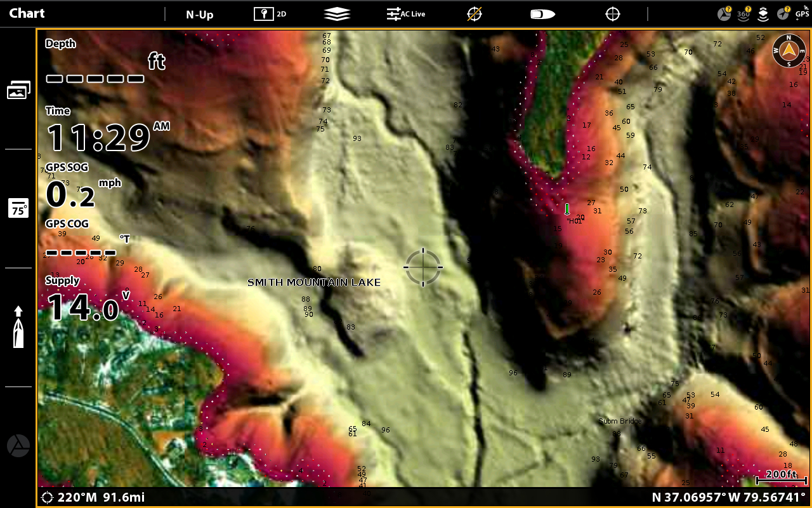812x508 pixels.
Task: Select the green H01 waypoint marker
Action: (x=567, y=209)
